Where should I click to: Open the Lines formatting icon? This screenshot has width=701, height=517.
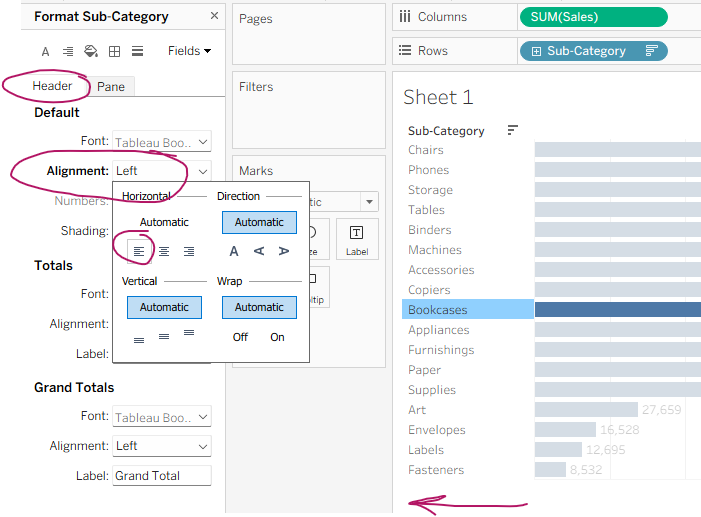[137, 51]
